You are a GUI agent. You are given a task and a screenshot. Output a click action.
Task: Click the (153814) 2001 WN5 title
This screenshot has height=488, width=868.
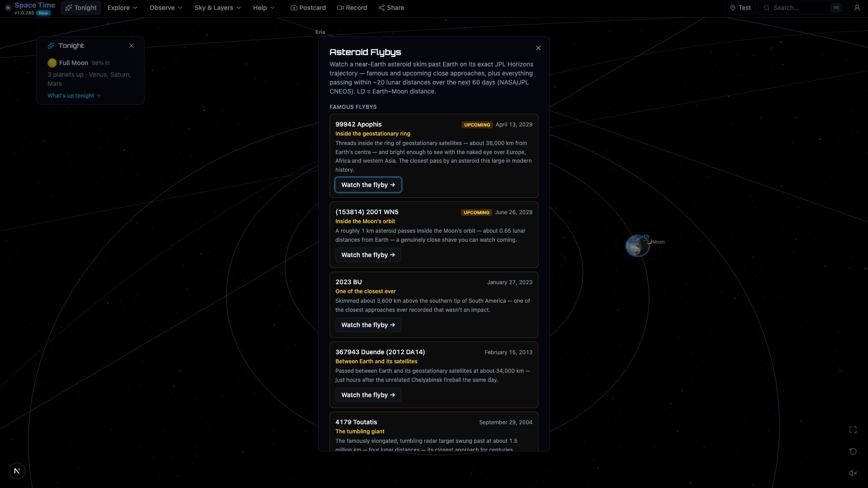(367, 212)
